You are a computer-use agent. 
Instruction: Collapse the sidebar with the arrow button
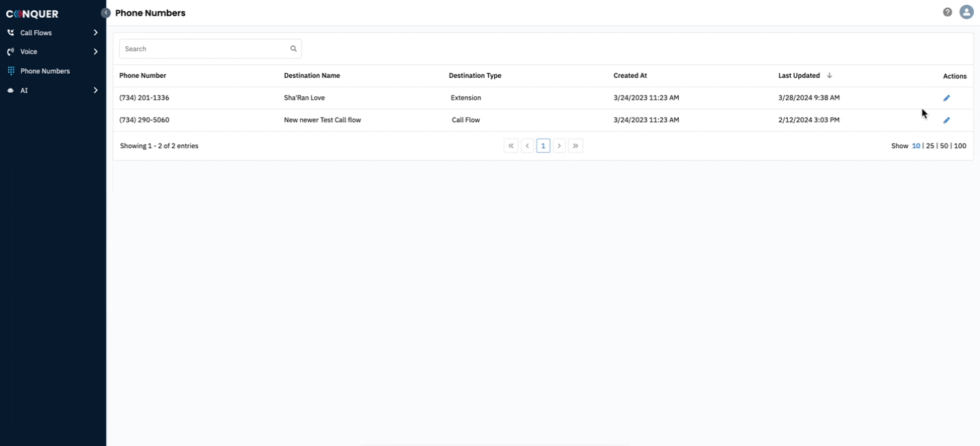(105, 13)
